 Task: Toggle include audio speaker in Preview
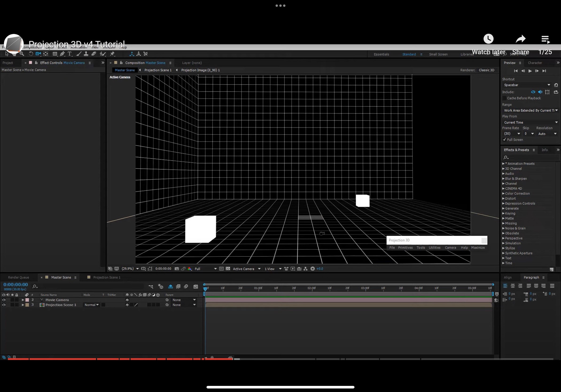(x=540, y=92)
